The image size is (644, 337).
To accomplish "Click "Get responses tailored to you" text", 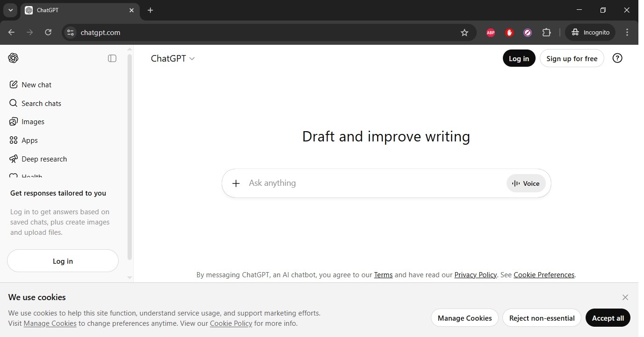I will (x=58, y=193).
